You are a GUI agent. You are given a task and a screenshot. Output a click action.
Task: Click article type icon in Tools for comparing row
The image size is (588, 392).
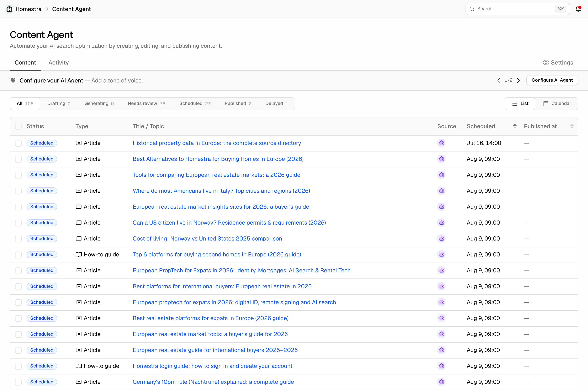78,175
